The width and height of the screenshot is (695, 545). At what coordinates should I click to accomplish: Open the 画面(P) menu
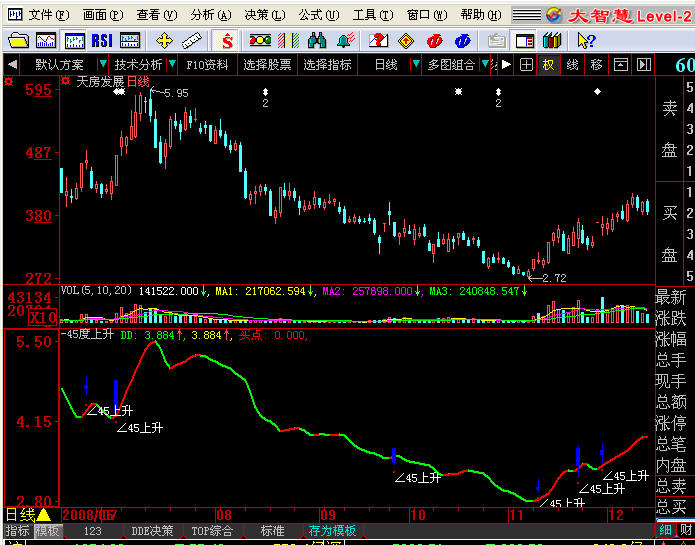pyautogui.click(x=103, y=16)
